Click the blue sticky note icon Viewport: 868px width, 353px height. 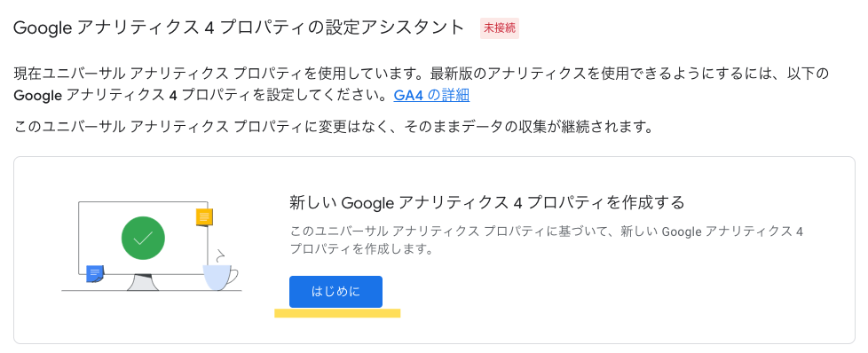point(95,273)
